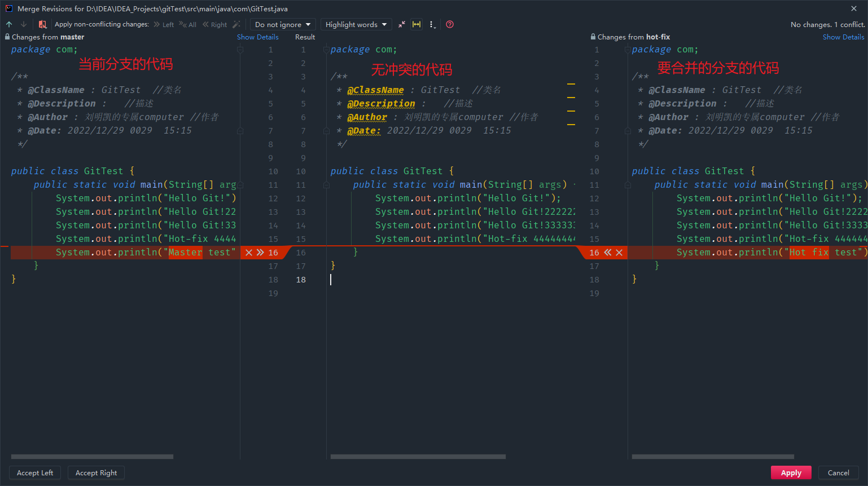868x486 pixels.
Task: Click IntelliJ icon in title bar
Action: click(x=9, y=8)
